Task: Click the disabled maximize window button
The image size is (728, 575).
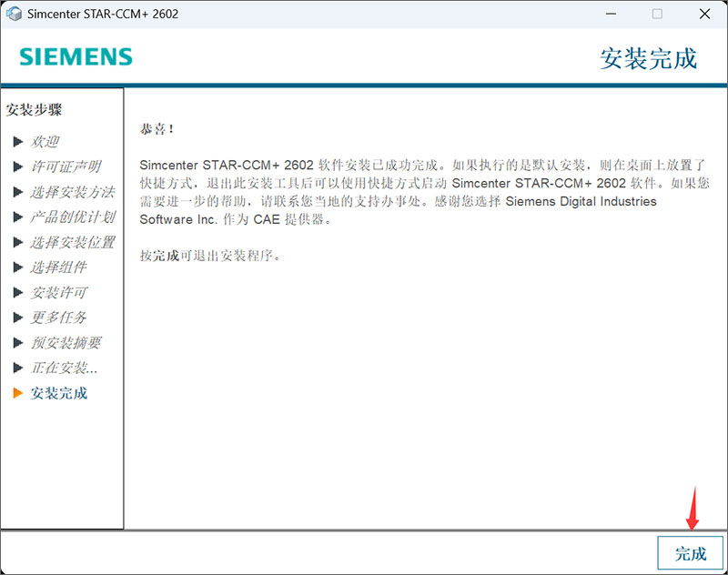Action: 657,14
